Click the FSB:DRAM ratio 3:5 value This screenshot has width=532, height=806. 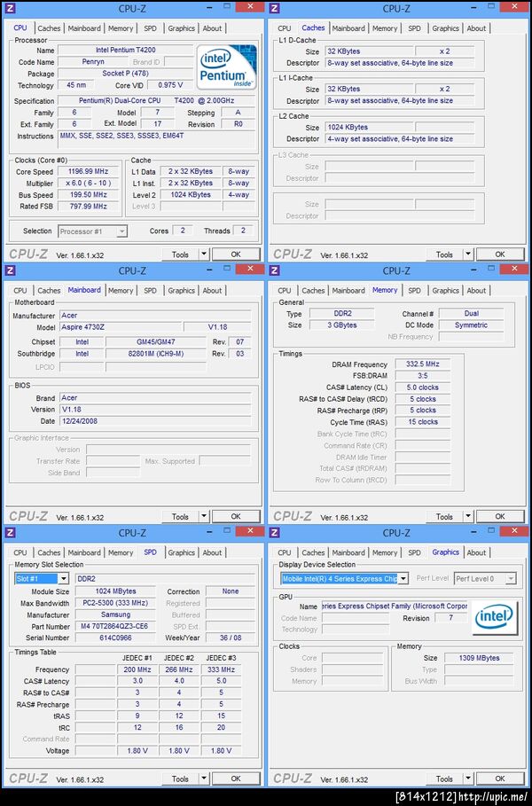[x=423, y=376]
